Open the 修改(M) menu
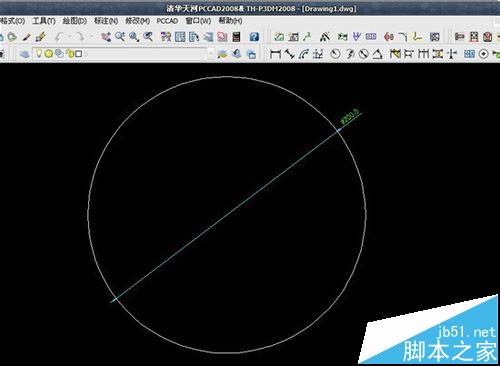This screenshot has width=500, height=366. point(137,21)
